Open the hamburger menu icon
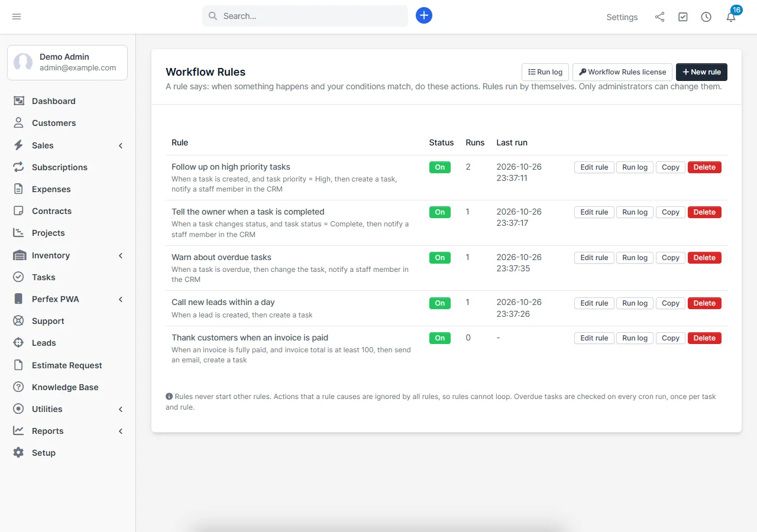Image resolution: width=757 pixels, height=532 pixels. point(17,17)
